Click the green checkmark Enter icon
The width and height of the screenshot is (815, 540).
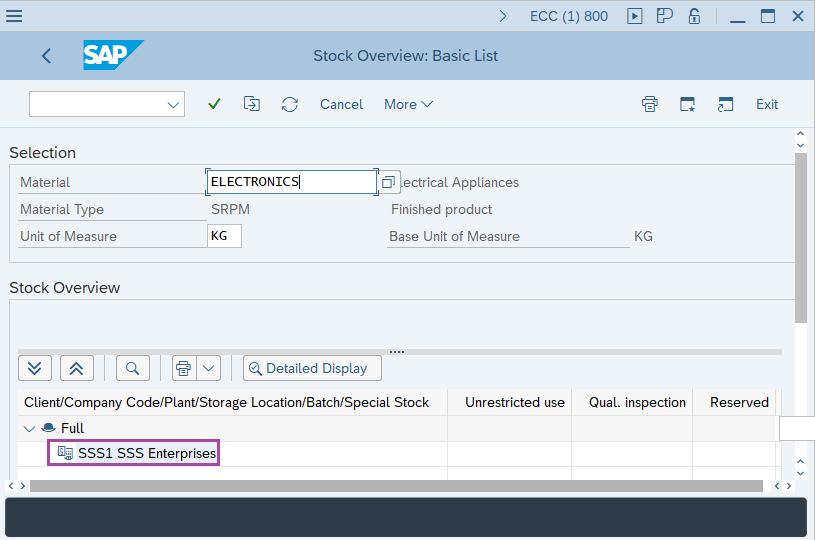click(214, 104)
